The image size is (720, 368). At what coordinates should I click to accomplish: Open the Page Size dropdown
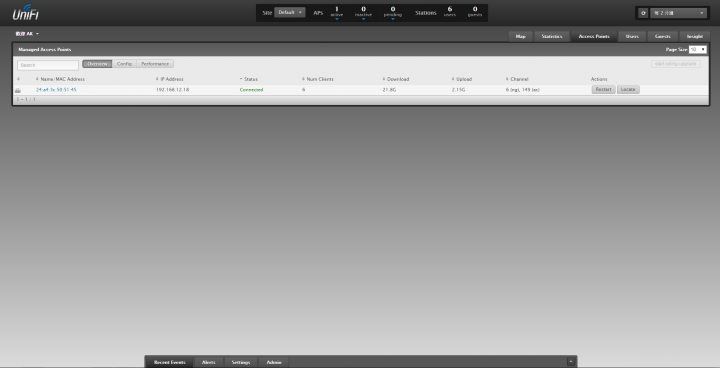click(x=698, y=50)
